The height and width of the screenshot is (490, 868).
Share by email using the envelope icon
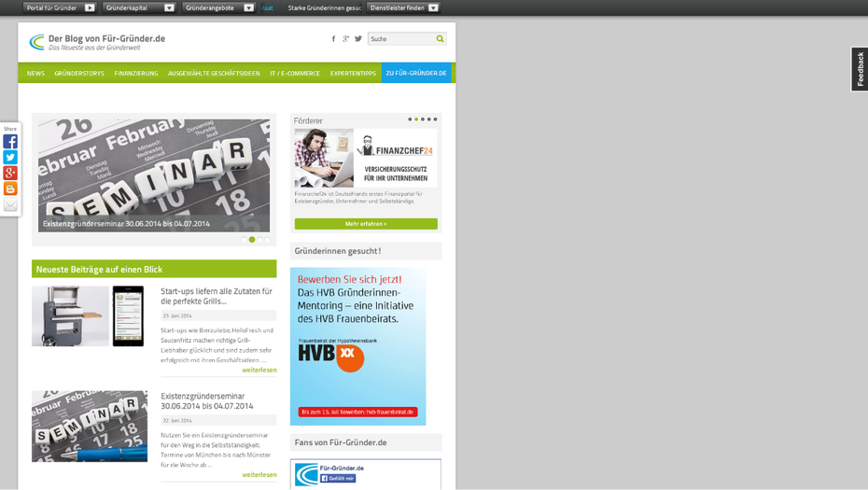pos(10,205)
